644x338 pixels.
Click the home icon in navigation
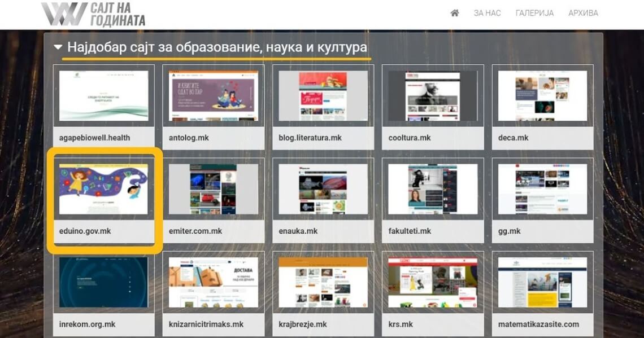tap(454, 13)
